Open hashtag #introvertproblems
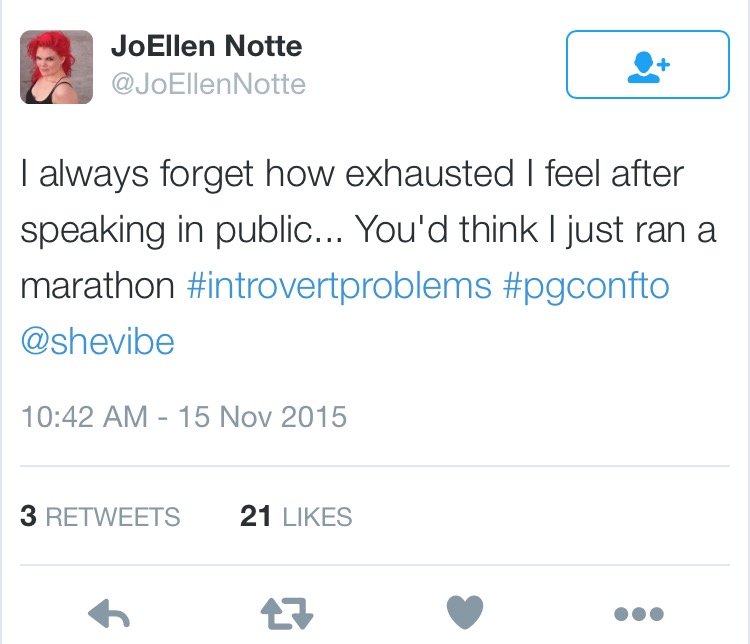Image resolution: width=750 pixels, height=644 pixels. (339, 287)
